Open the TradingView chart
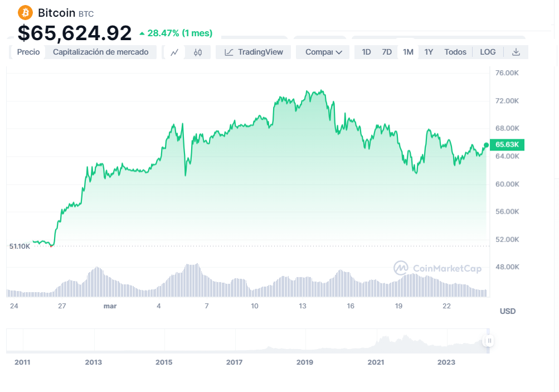The width and height of the screenshot is (559, 392). point(254,52)
